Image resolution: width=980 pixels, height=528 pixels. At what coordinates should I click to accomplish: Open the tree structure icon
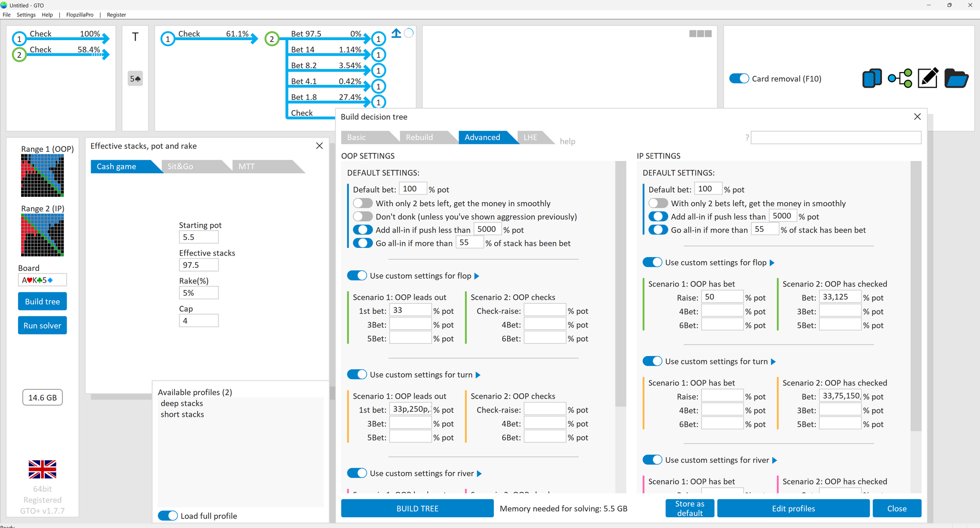[900, 78]
